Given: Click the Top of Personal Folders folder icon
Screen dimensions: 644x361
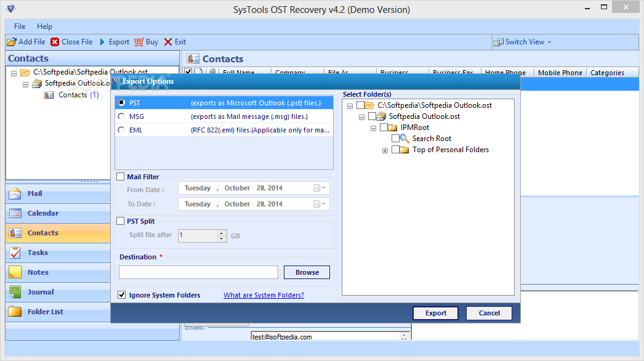Looking at the screenshot, I should [x=404, y=150].
